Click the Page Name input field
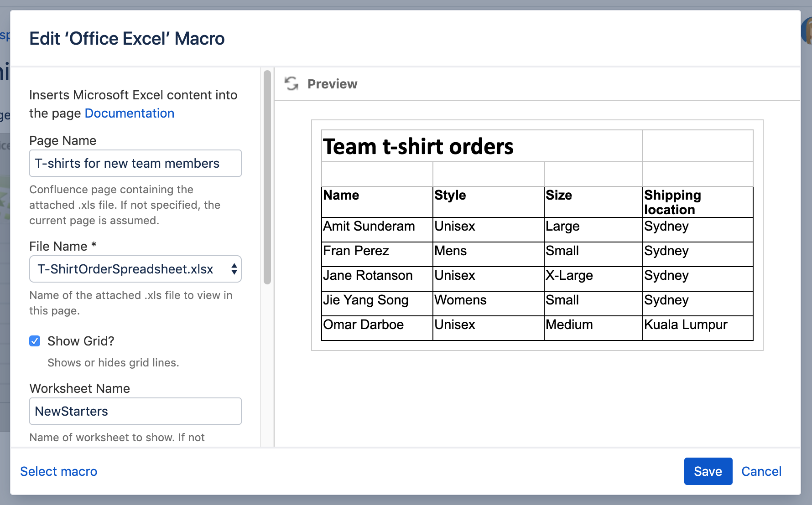 [135, 163]
